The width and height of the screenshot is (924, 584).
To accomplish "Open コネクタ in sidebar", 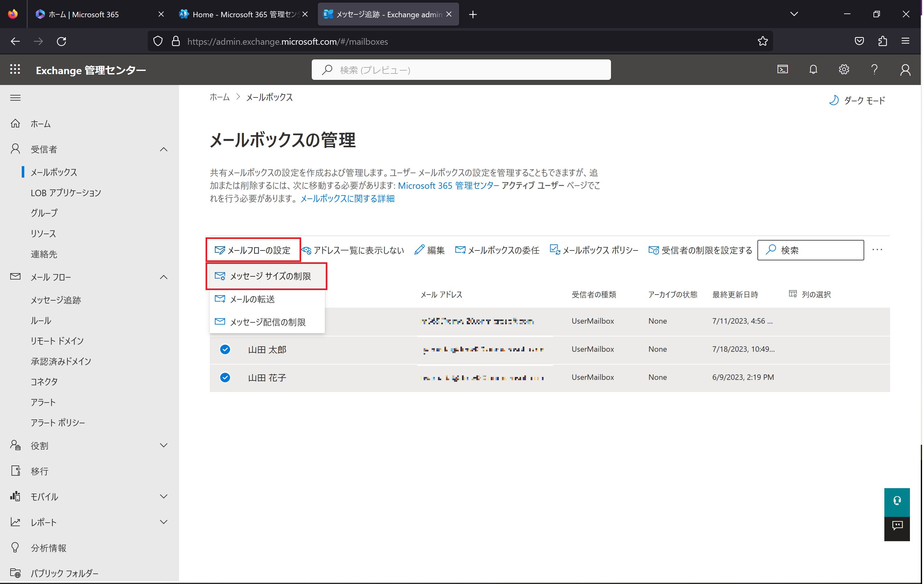I will (44, 381).
